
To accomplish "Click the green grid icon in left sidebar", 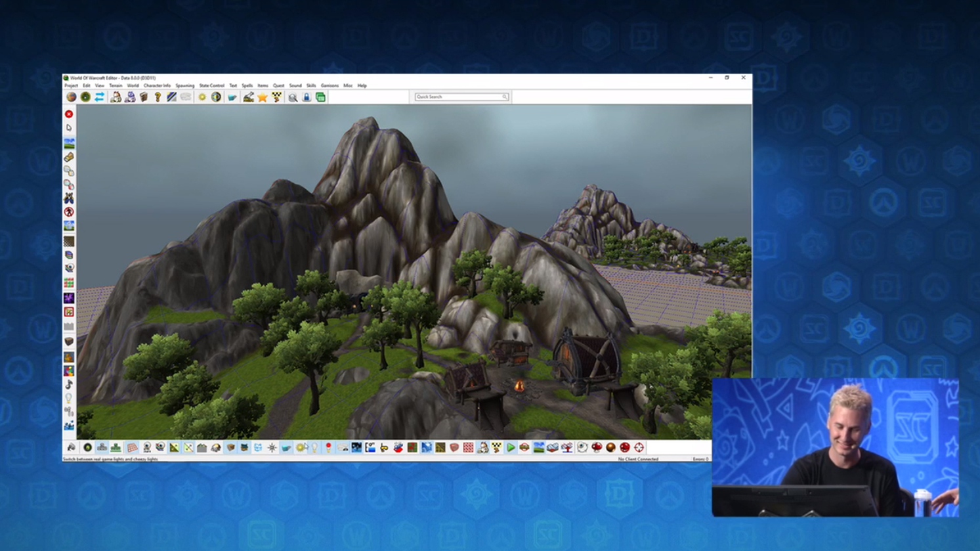I will (x=69, y=283).
